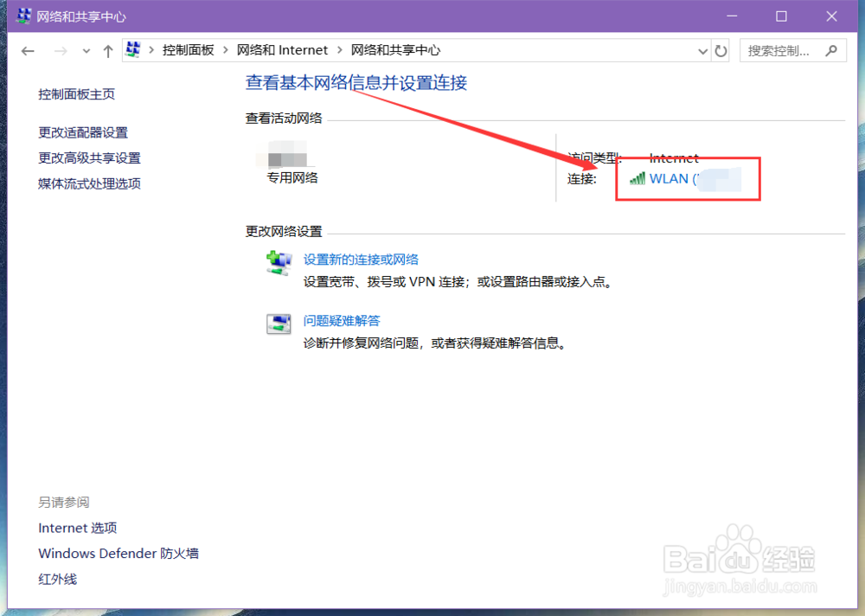Select 网络和共享中心 breadcrumb item
The height and width of the screenshot is (616, 865).
point(395,50)
